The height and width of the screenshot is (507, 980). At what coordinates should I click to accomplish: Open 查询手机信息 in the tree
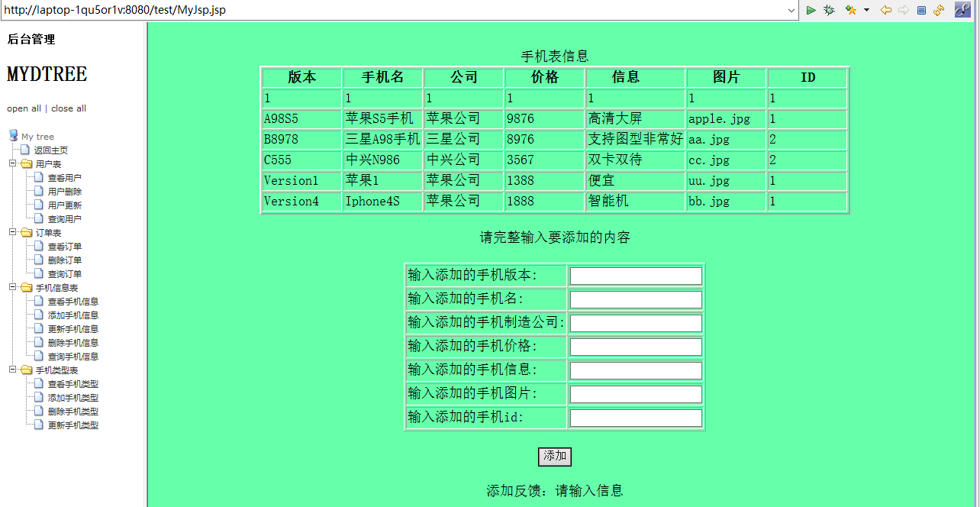(73, 357)
